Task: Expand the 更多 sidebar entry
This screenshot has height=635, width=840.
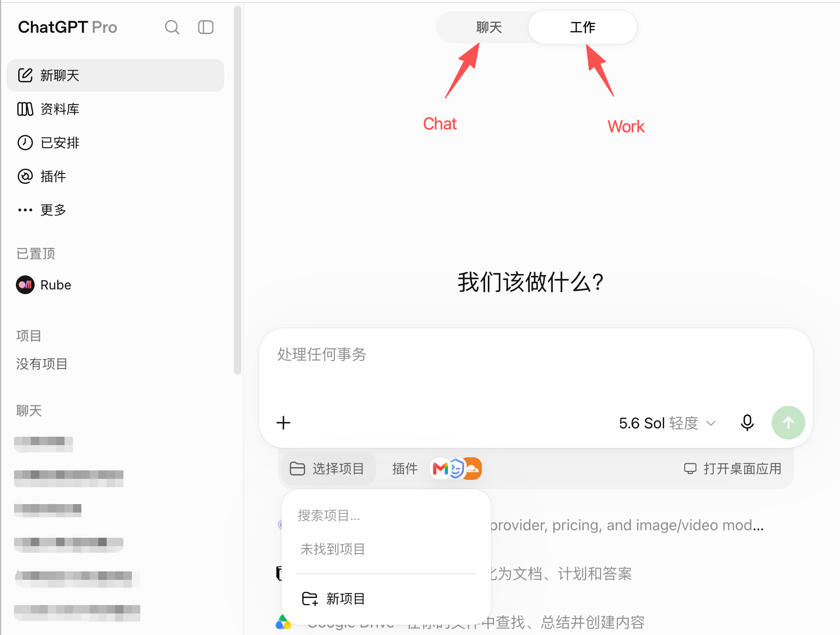Action: click(116, 210)
